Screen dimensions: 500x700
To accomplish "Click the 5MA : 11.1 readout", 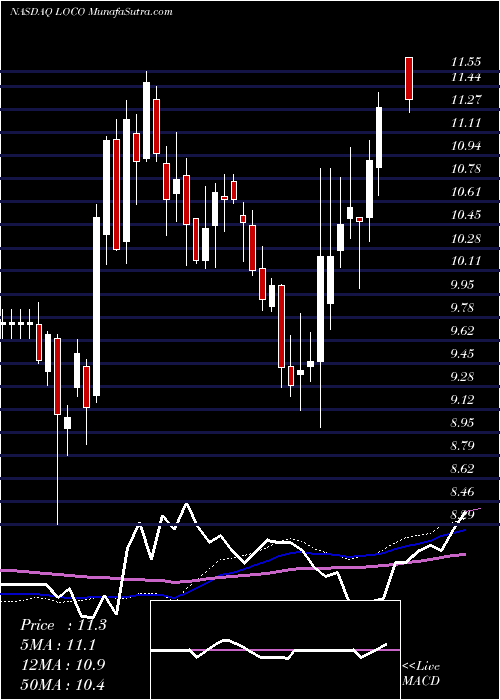I will pyautogui.click(x=58, y=645).
